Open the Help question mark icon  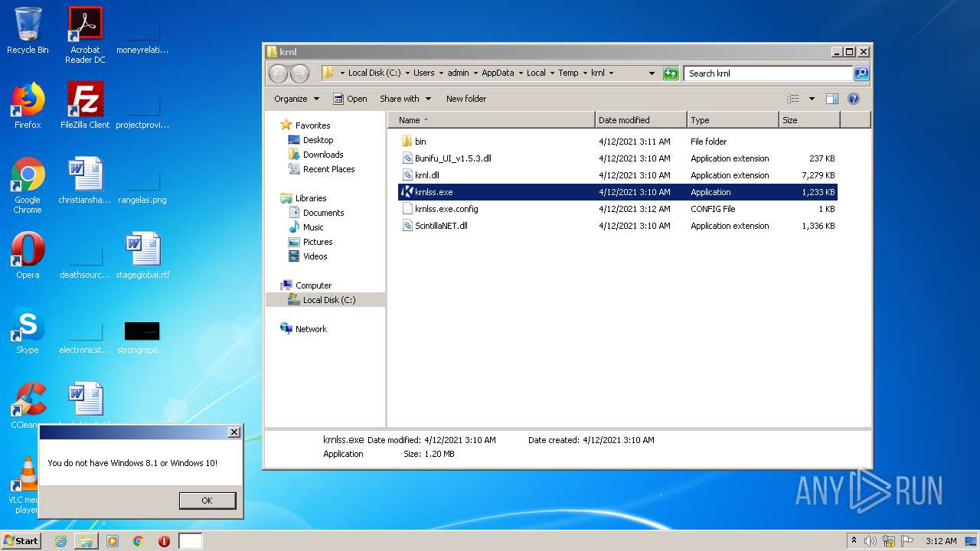tap(854, 99)
